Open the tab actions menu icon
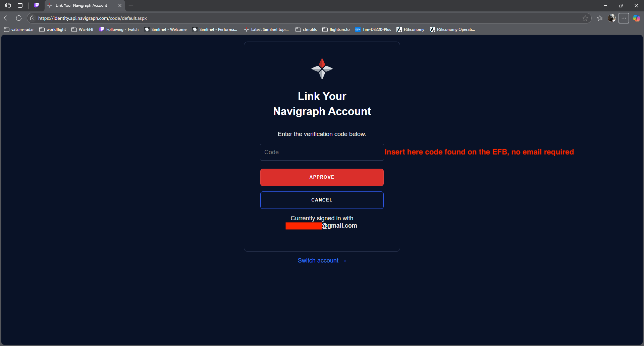The image size is (644, 346). (x=20, y=5)
